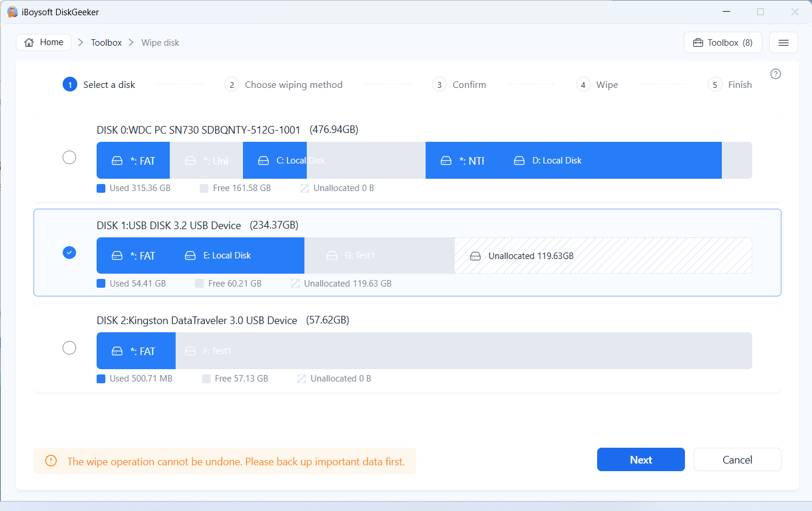
Task: Click the DISK 1 USB DISK 3.2 title
Action: pos(169,225)
